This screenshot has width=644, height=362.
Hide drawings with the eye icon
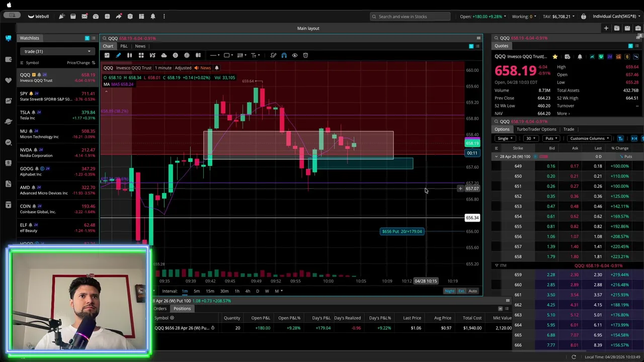(295, 55)
